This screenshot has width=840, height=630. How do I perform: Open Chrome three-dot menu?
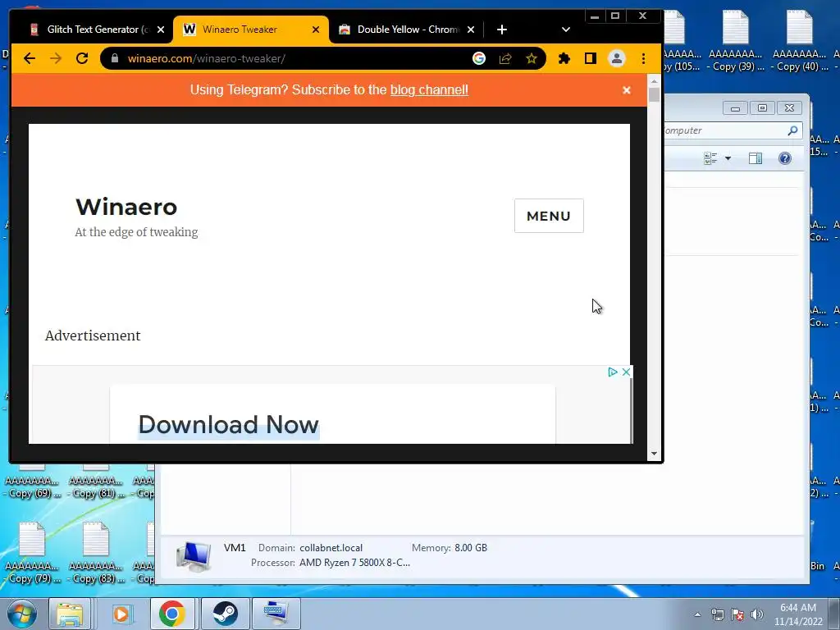[643, 58]
